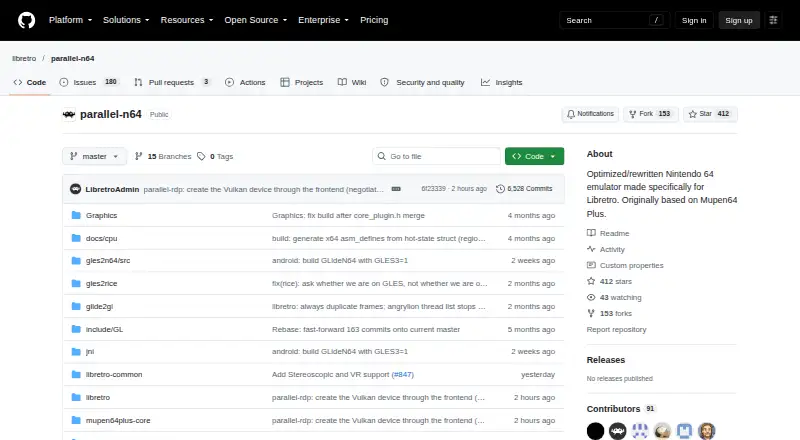Open the #847 pull request link
The width and height of the screenshot is (800, 440).
coord(403,375)
